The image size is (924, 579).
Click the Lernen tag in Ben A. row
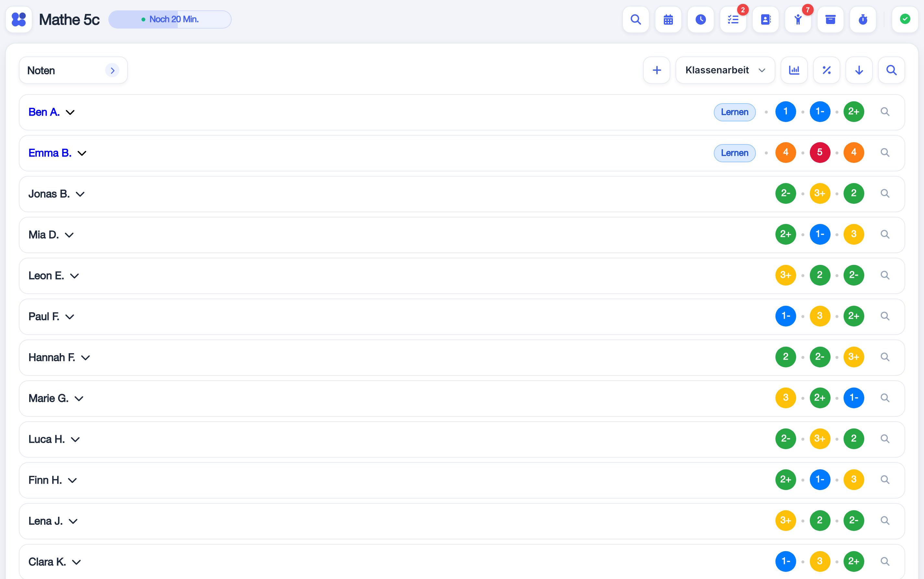[735, 112]
